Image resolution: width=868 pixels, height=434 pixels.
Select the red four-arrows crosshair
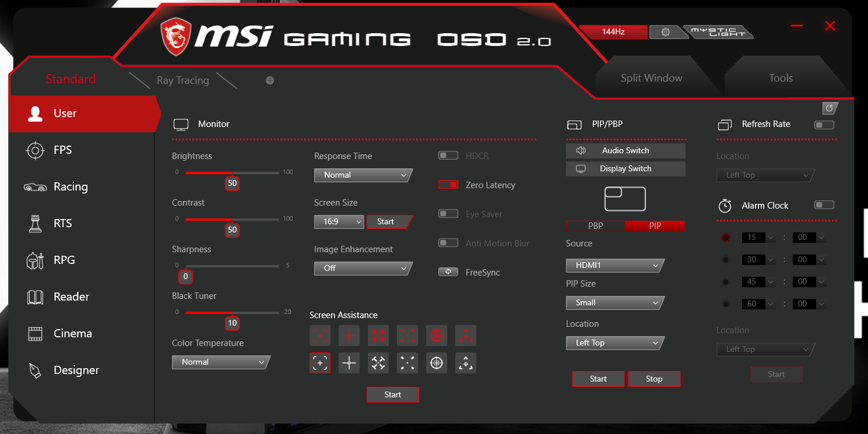[x=378, y=335]
